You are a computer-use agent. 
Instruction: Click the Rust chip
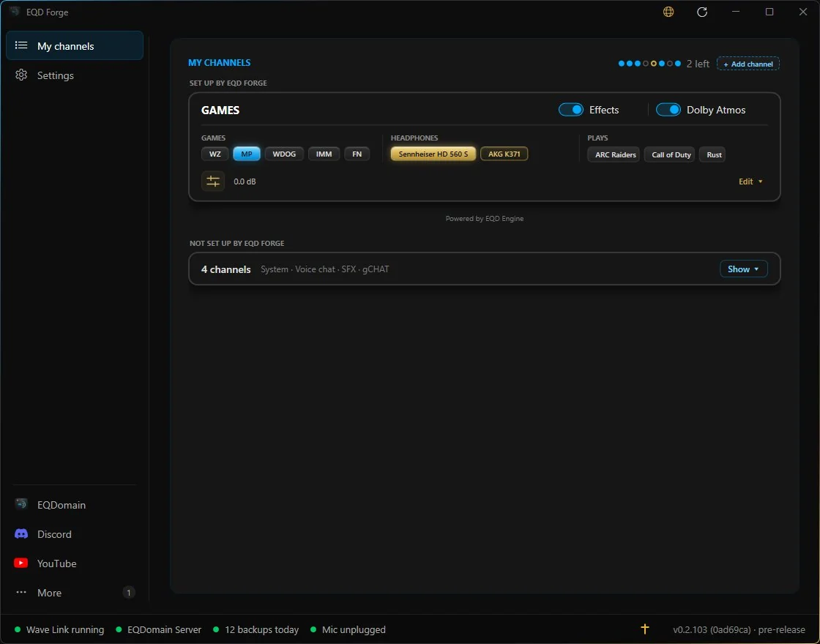click(712, 154)
